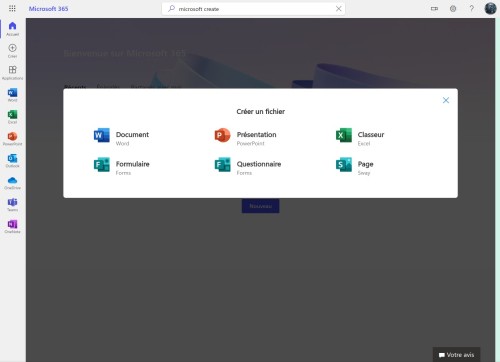Open Créer in the left sidebar
The image size is (500, 362).
point(12,51)
